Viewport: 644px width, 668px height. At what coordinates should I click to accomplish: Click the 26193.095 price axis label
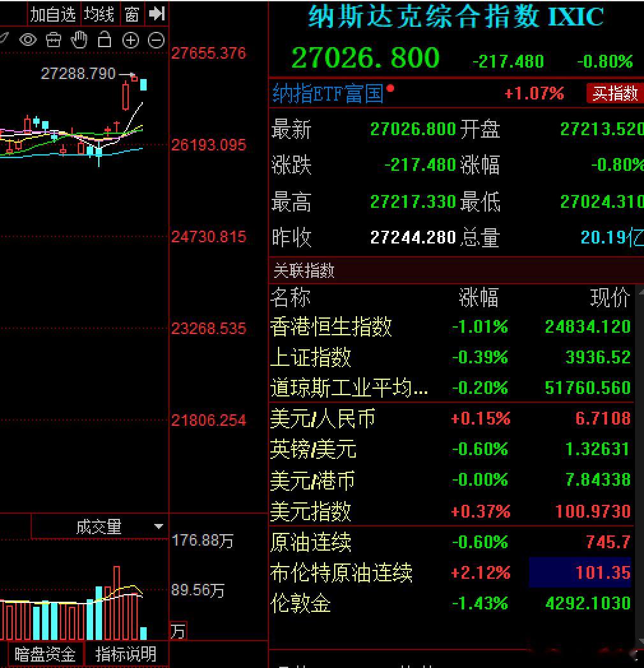click(x=209, y=145)
